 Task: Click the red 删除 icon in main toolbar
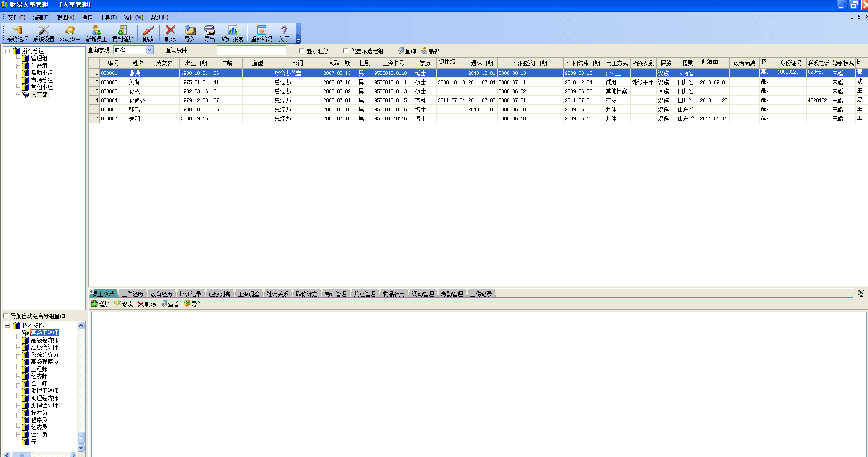click(170, 34)
